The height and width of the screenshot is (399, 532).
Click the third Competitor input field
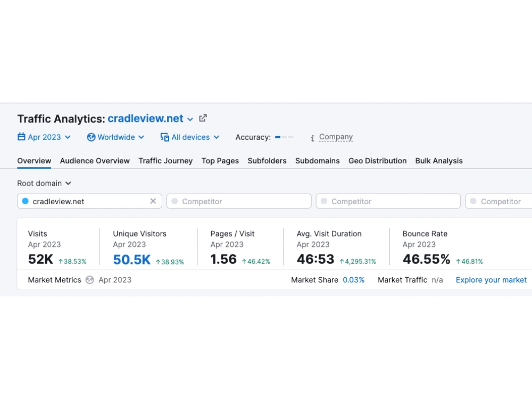coord(498,201)
